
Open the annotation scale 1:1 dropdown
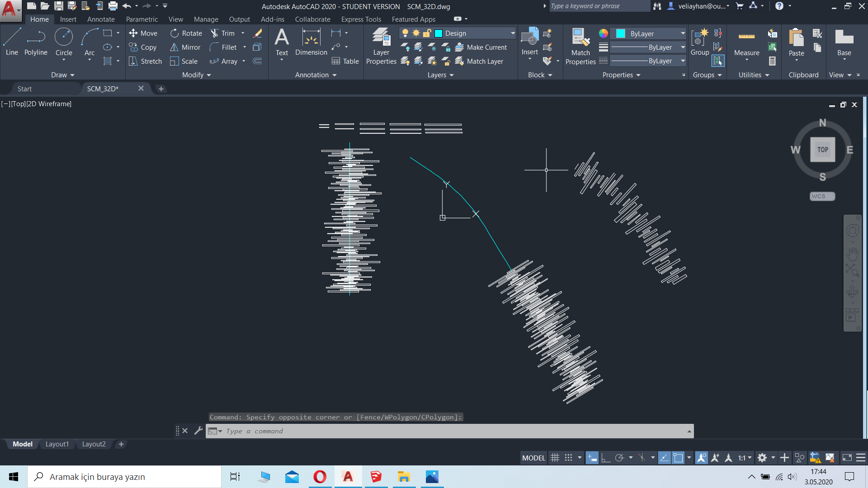pos(745,458)
